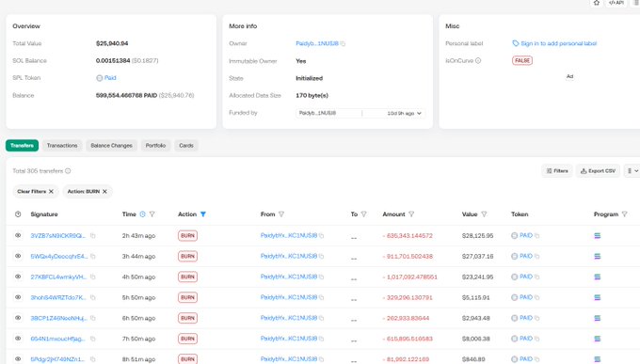Click isOnCurve info icon

478,61
